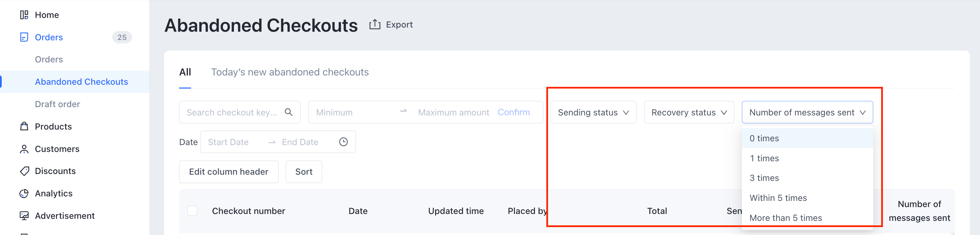Click the Customers person icon
The image size is (980, 235).
[24, 149]
